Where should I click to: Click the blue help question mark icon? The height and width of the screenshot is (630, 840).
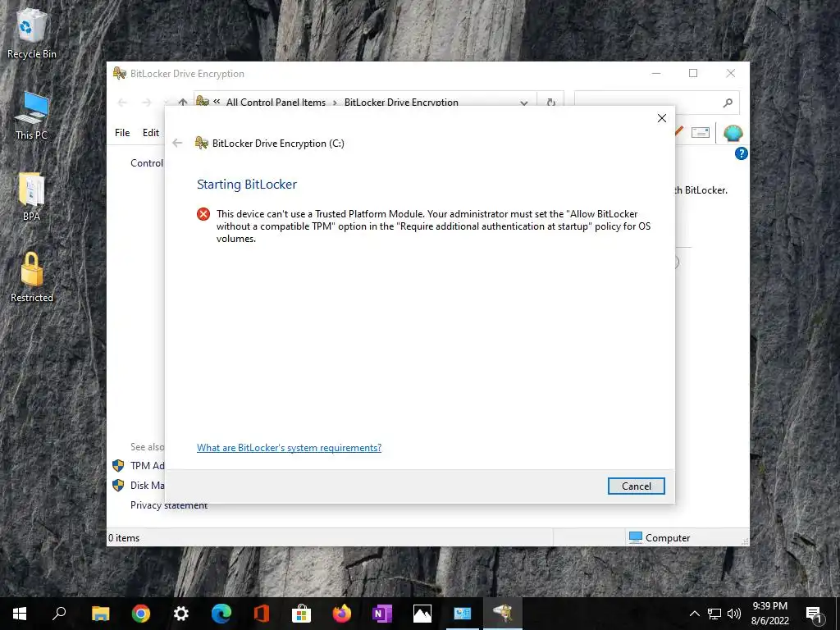[x=741, y=153]
